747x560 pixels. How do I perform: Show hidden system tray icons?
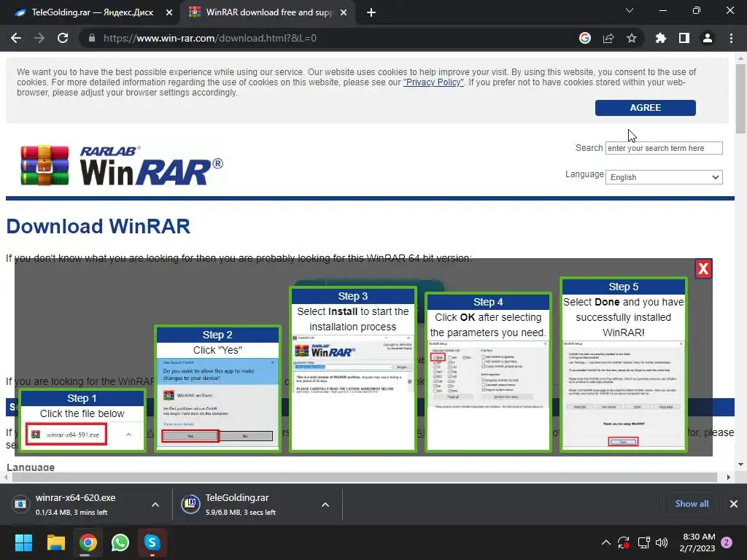tap(606, 542)
